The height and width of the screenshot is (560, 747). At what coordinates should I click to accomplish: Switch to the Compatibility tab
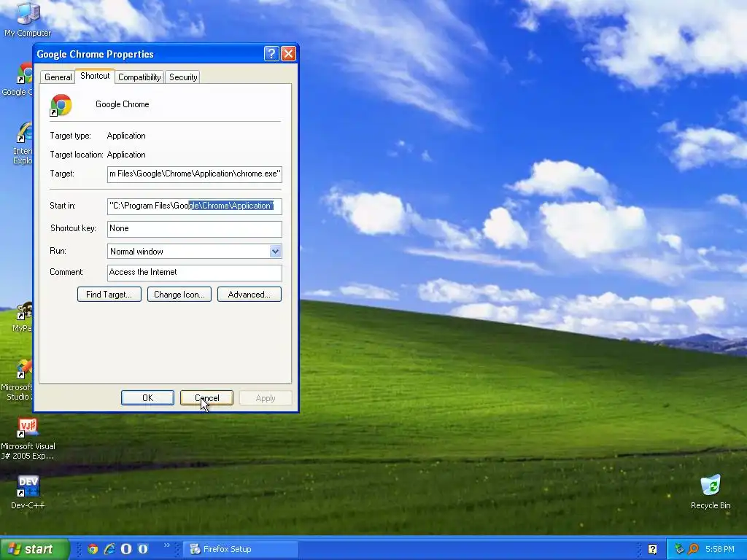tap(139, 77)
